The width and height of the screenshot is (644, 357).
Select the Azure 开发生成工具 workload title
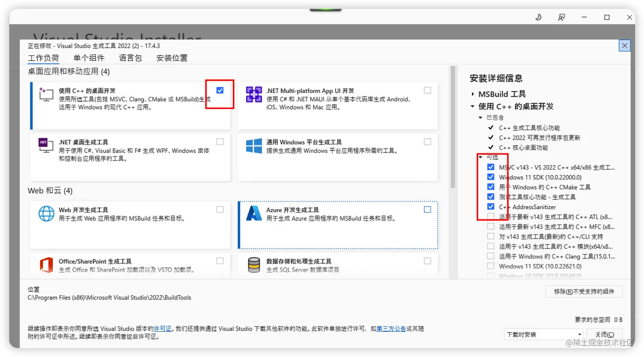[293, 210]
